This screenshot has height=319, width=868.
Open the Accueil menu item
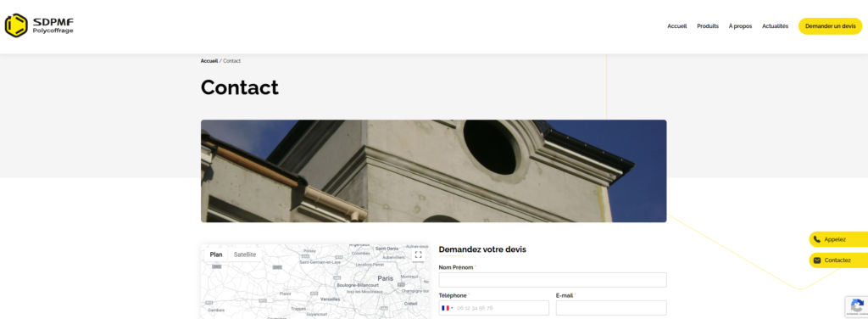(677, 26)
